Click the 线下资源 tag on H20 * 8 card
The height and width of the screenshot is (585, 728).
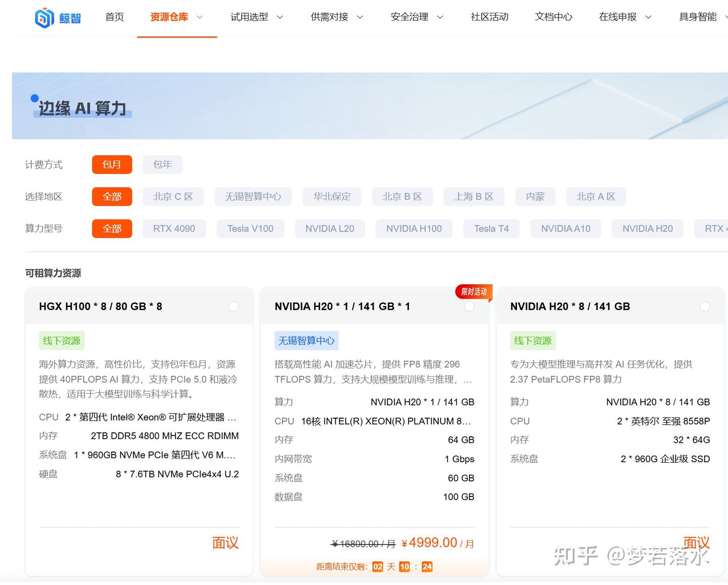pos(533,341)
